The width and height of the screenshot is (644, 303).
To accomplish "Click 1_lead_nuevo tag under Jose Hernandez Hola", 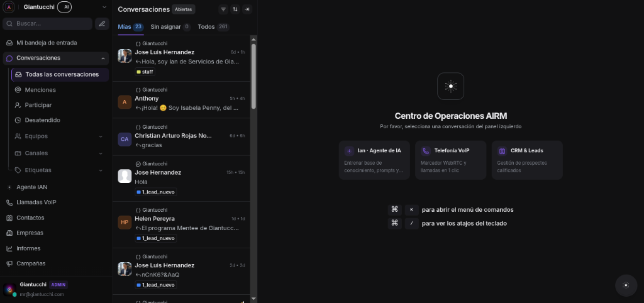I will coord(156,192).
